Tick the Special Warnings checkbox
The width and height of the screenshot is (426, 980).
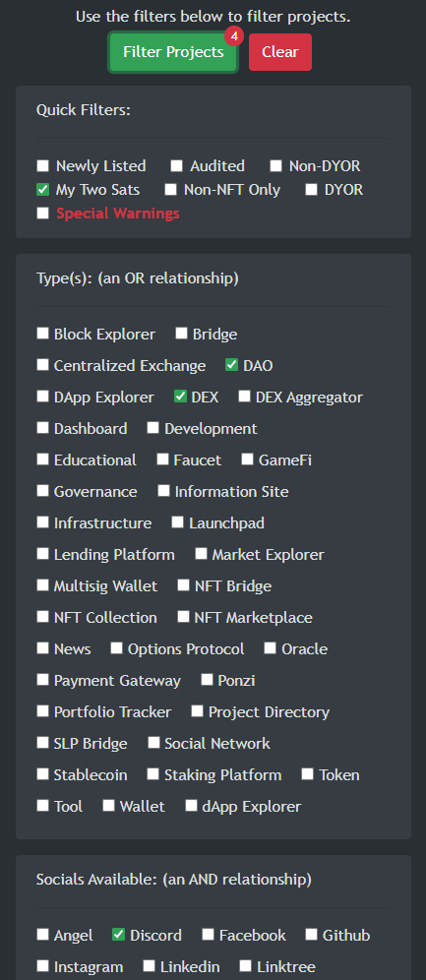pyautogui.click(x=42, y=214)
